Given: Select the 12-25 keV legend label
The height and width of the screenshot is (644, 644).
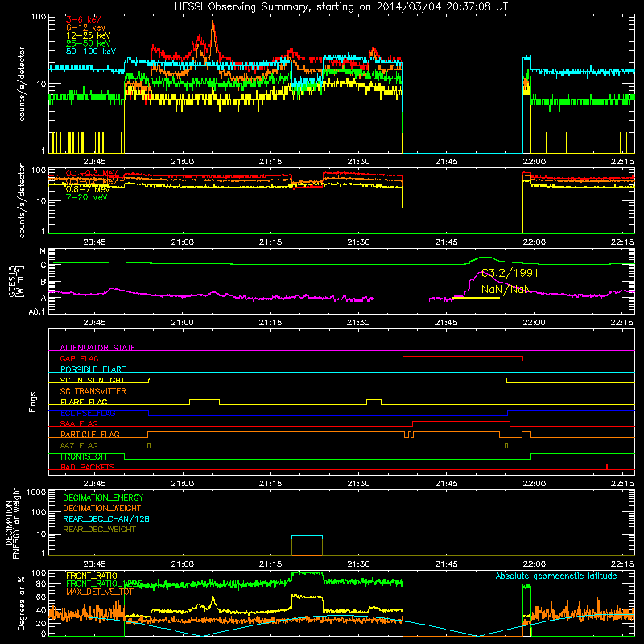Looking at the screenshot, I should [89, 35].
